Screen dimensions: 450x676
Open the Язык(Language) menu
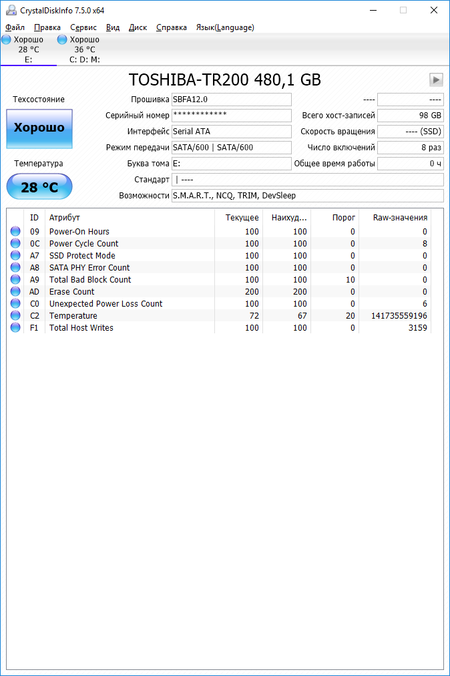[225, 28]
